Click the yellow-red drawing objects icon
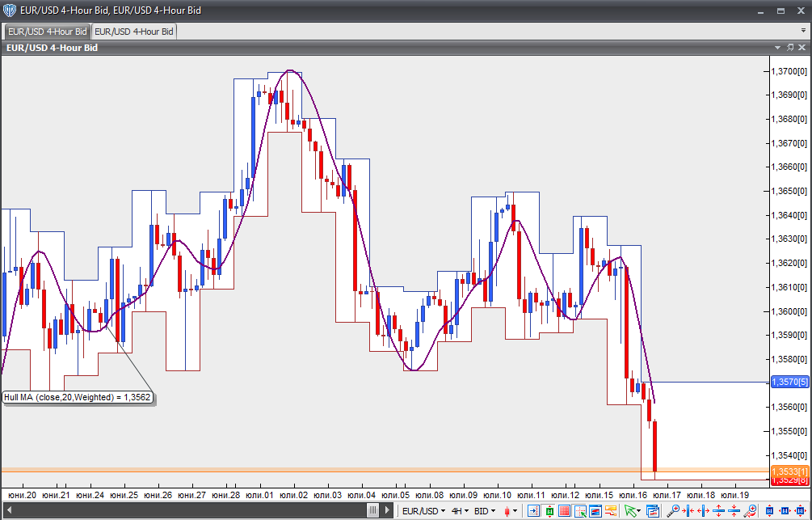This screenshot has height=520, width=812. [x=610, y=511]
